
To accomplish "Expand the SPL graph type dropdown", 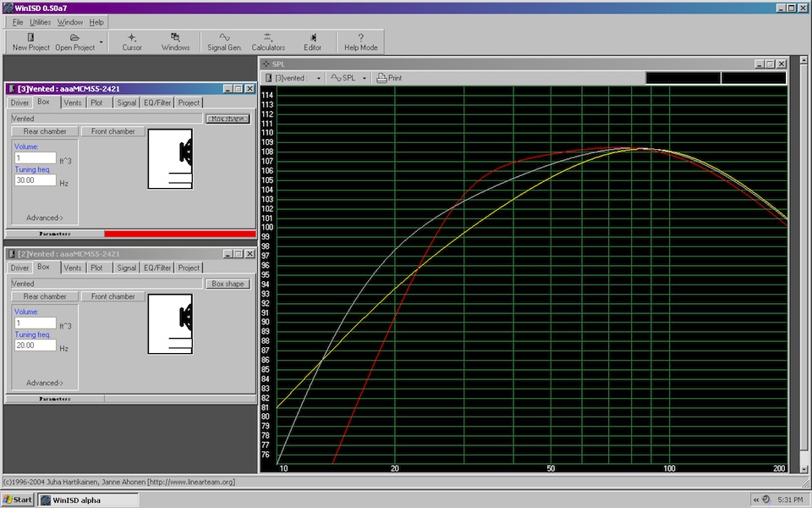I will pos(364,78).
